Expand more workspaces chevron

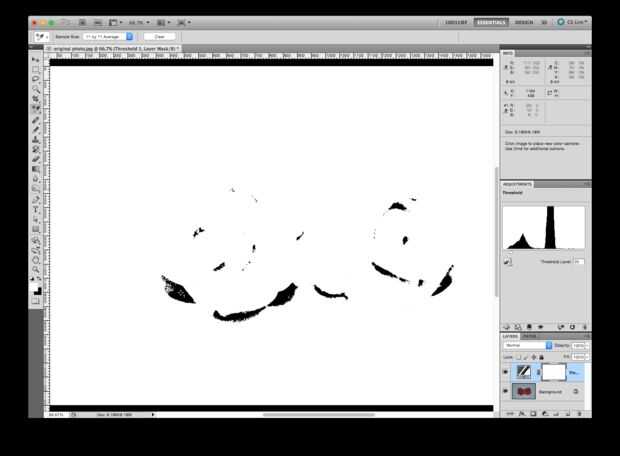tap(544, 23)
